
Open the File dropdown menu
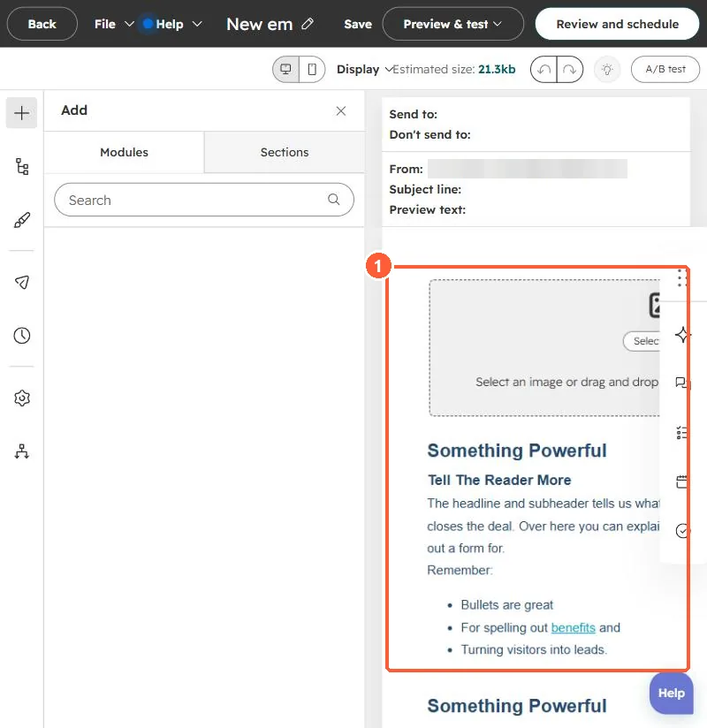114,24
